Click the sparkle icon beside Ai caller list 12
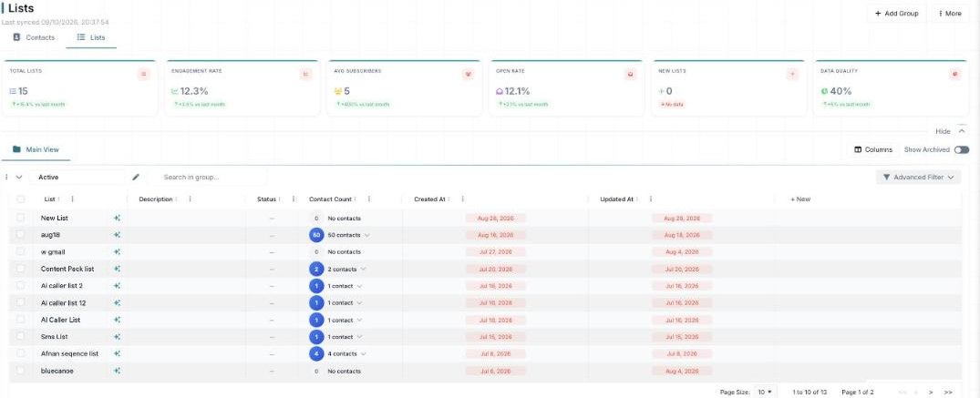Viewport: 980px width, 398px height. click(x=117, y=303)
